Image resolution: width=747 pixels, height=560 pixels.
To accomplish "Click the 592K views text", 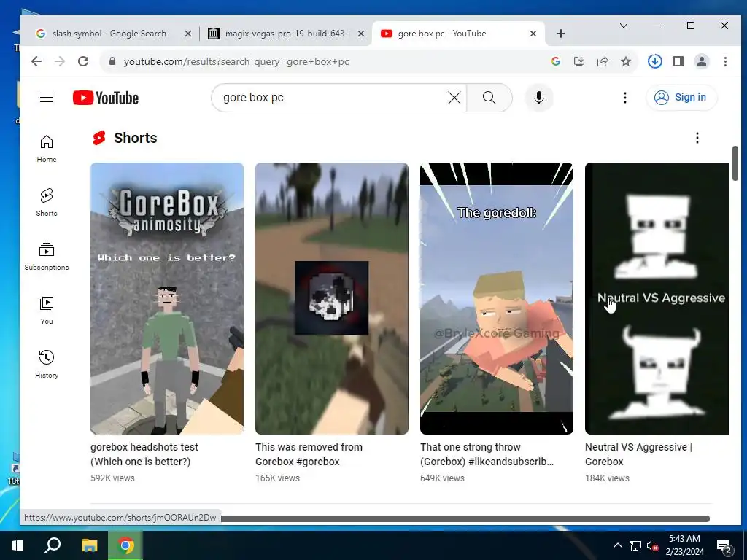I will coord(112,478).
